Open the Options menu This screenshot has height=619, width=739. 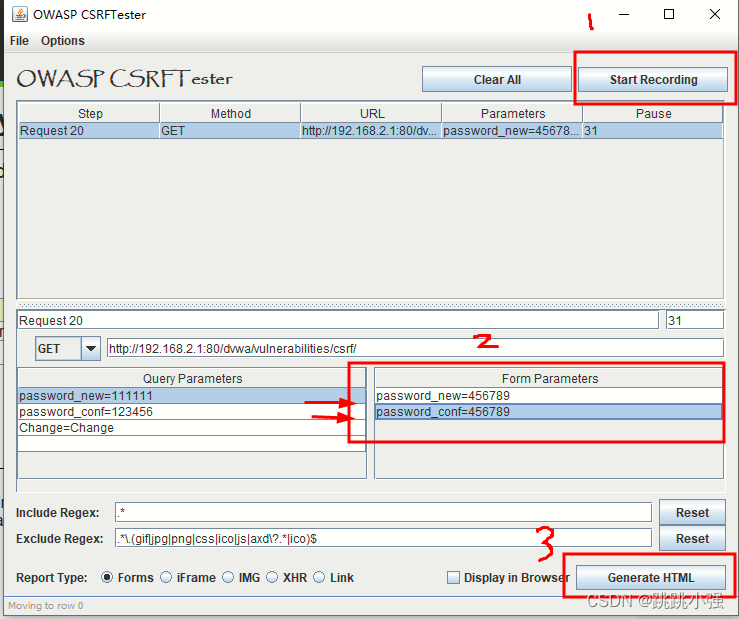[63, 41]
